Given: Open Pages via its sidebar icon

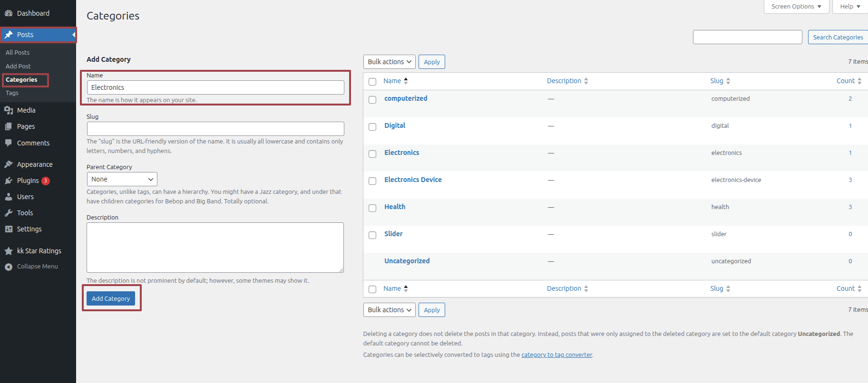Looking at the screenshot, I should (9, 126).
